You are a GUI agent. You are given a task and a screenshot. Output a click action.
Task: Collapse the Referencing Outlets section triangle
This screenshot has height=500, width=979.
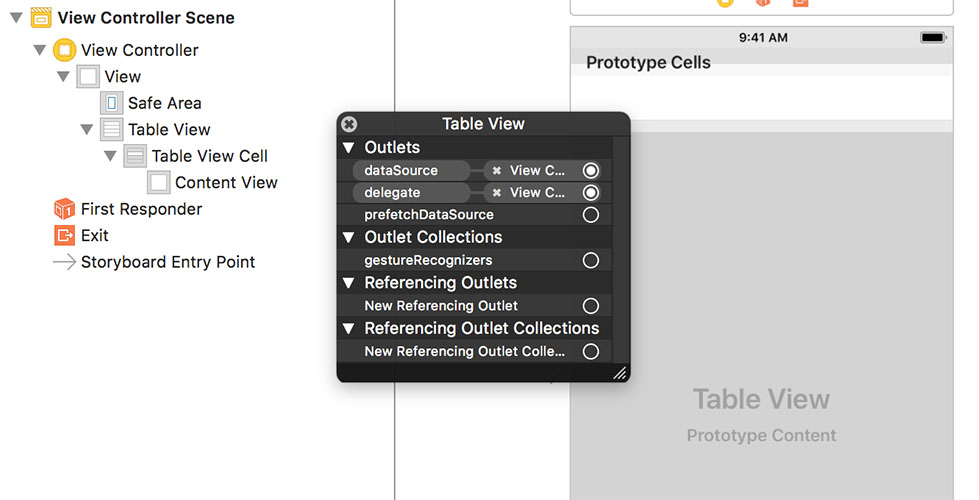tap(349, 283)
